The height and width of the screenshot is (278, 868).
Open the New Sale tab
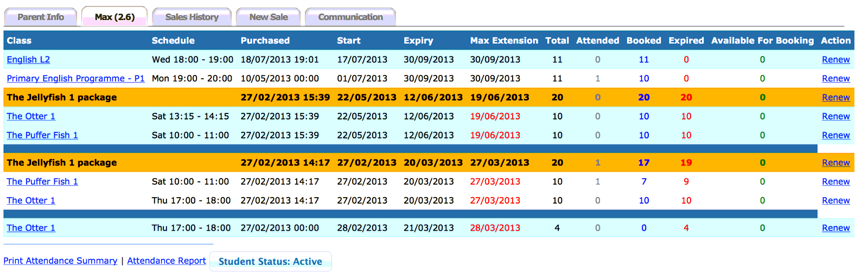click(269, 17)
